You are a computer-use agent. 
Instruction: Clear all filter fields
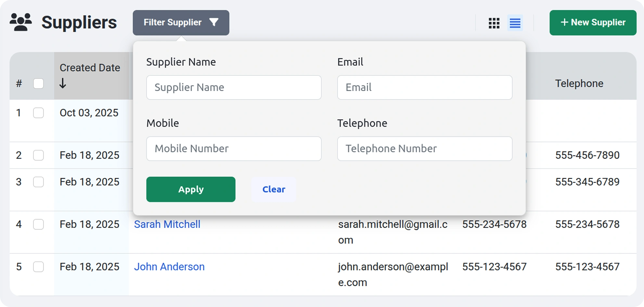point(274,189)
